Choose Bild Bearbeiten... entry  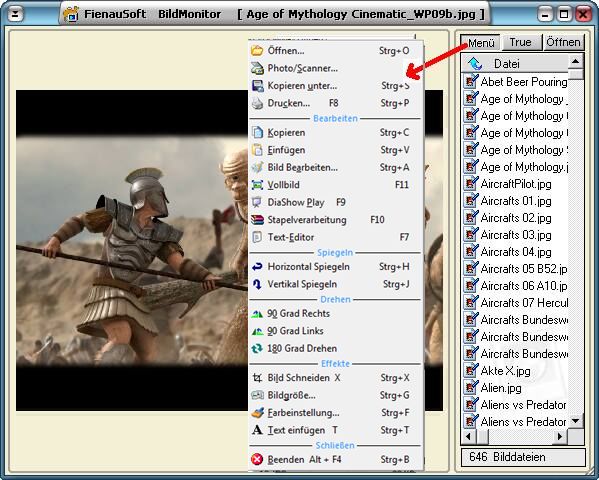pyautogui.click(x=335, y=167)
